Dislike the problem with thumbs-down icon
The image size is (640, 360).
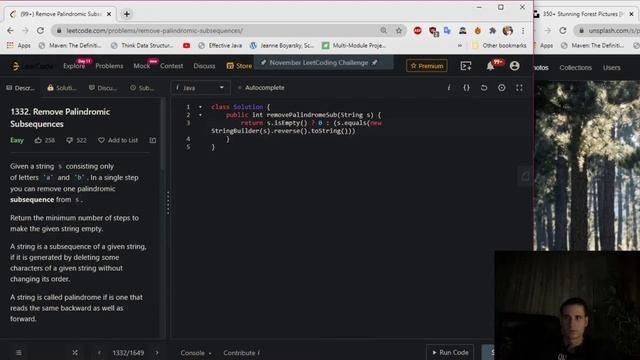pos(69,140)
